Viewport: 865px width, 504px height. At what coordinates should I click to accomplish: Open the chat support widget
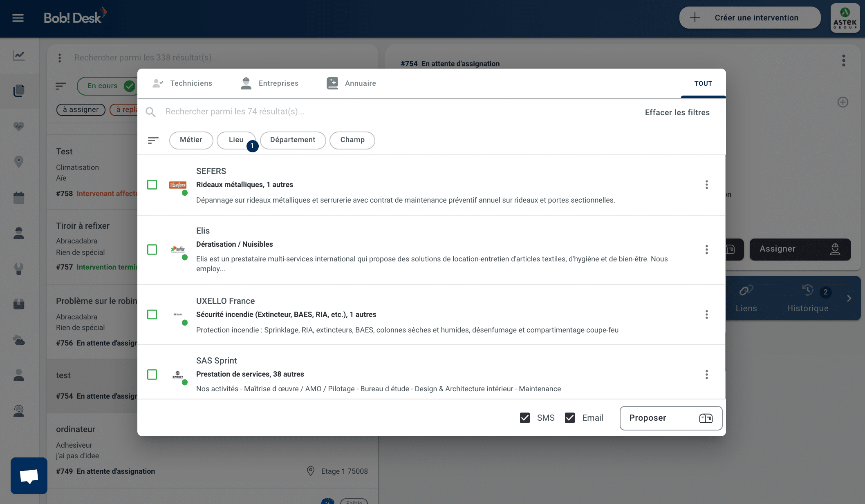pos(29,476)
